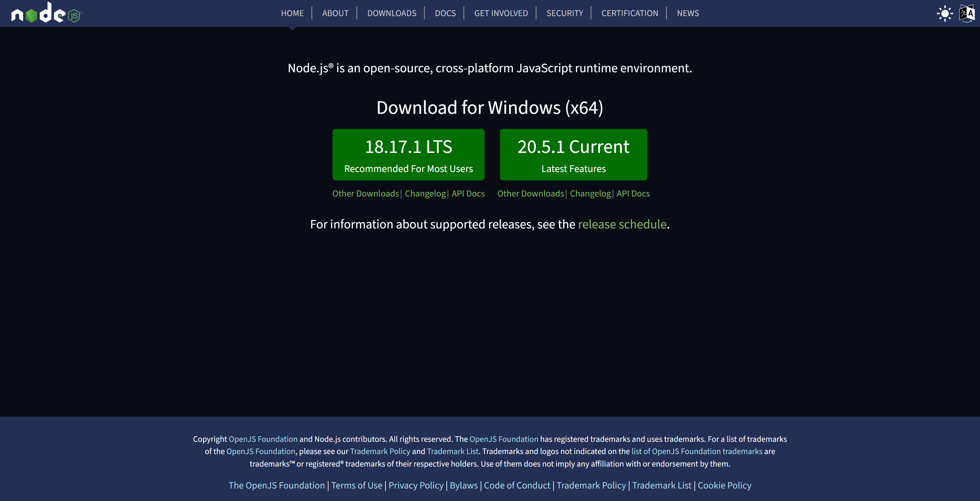This screenshot has width=980, height=501.
Task: Download 18.17.1 LTS version
Action: (408, 154)
